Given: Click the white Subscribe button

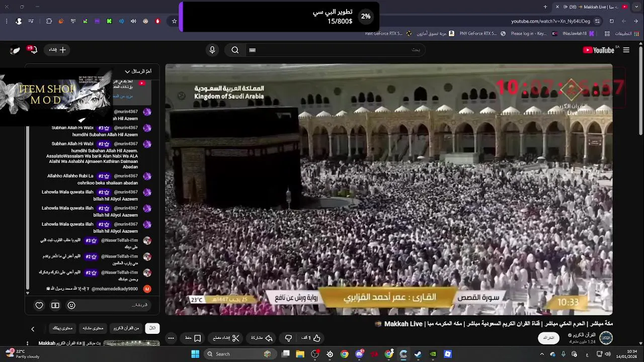Looking at the screenshot, I should pyautogui.click(x=549, y=338).
